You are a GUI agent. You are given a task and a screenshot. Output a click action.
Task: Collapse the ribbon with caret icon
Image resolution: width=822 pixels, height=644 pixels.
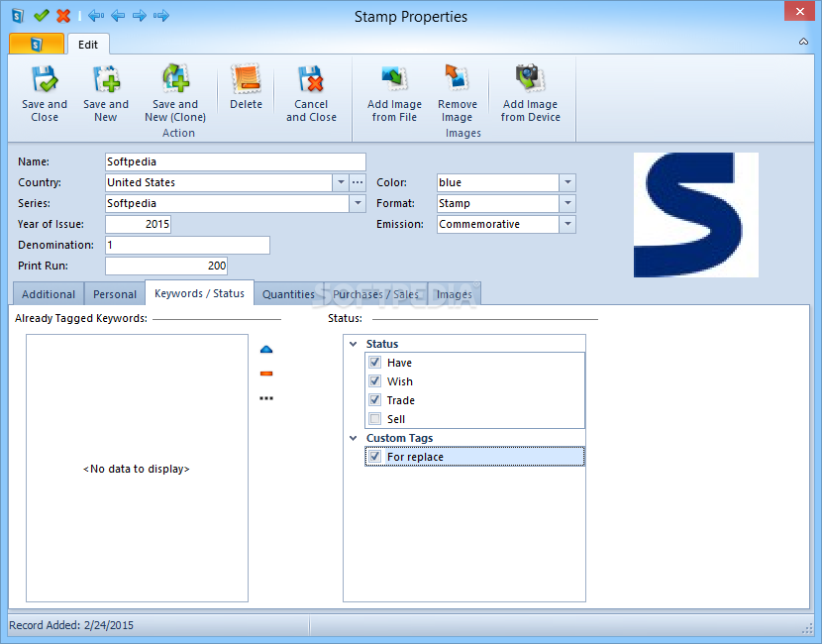click(x=803, y=42)
